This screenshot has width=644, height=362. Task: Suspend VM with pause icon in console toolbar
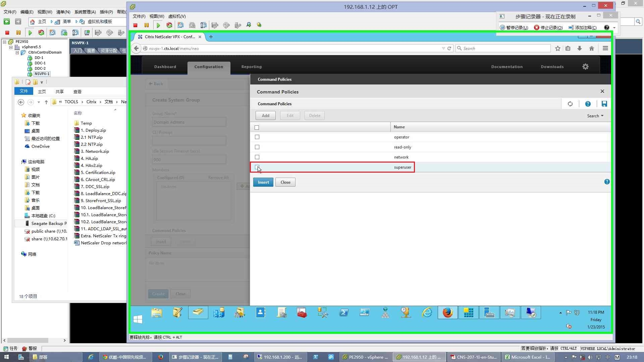(147, 25)
